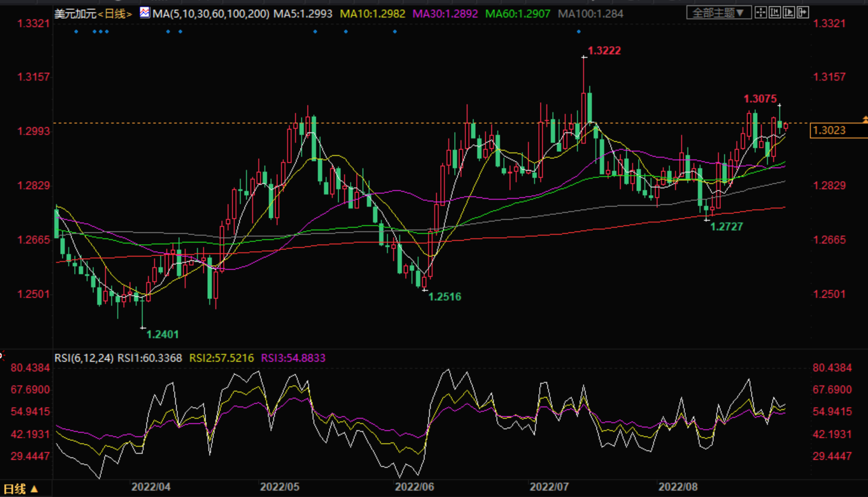Screen dimensions: 868x497
Task: Click the MA5:1.2993 legend value
Action: click(x=303, y=13)
